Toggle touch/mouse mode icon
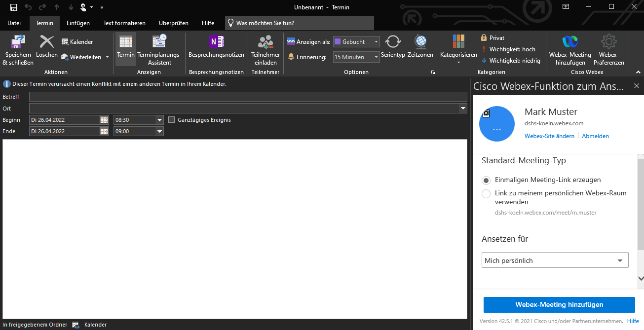Image resolution: width=644 pixels, height=330 pixels. (83, 7)
